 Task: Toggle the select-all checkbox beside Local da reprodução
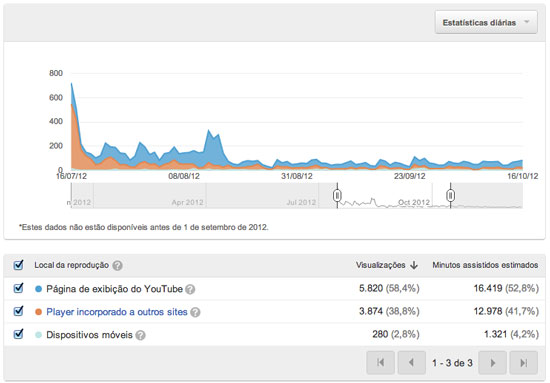click(x=18, y=265)
